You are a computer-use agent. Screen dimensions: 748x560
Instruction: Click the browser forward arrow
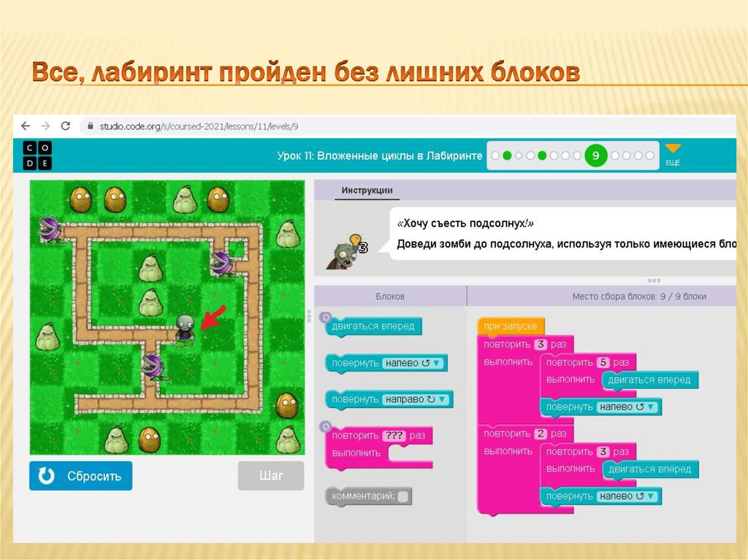pos(46,126)
